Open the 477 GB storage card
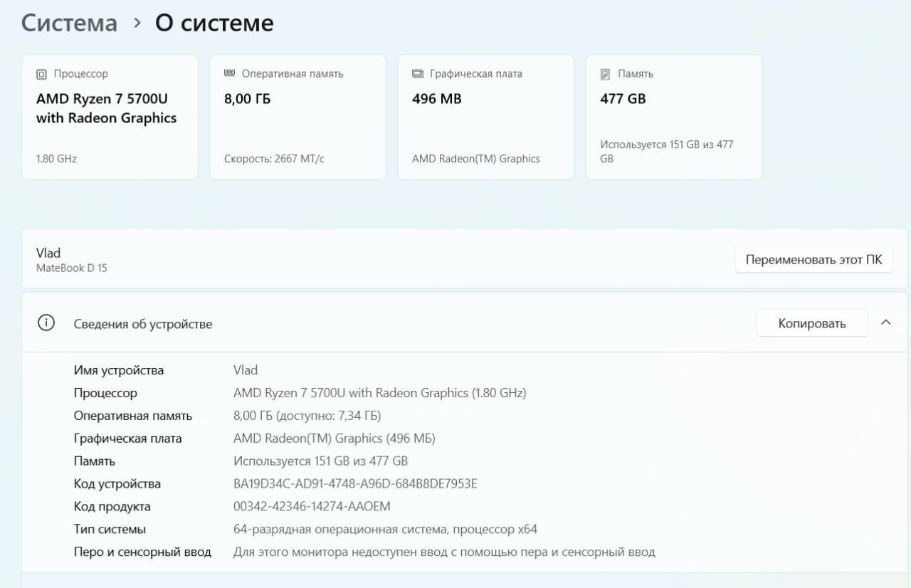The height and width of the screenshot is (588, 911). (x=674, y=117)
